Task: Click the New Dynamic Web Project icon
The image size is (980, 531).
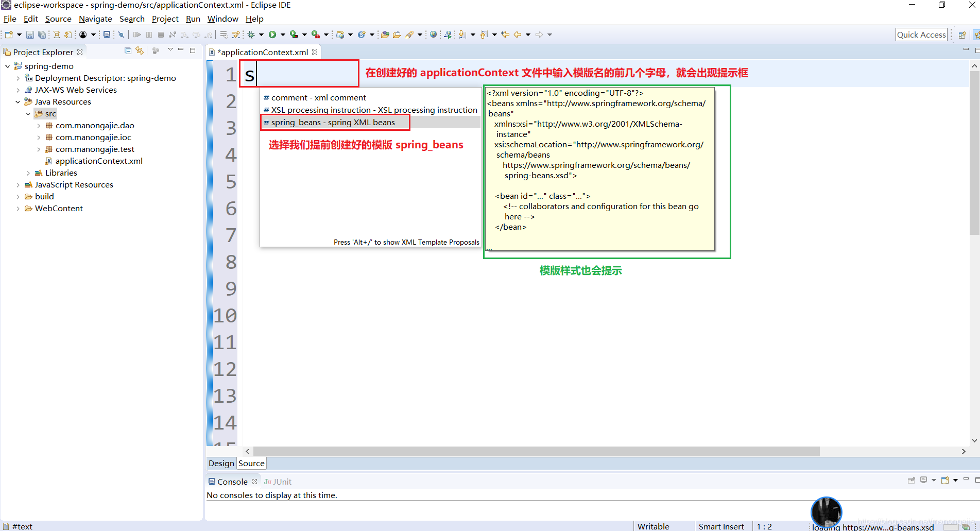Action: click(340, 35)
